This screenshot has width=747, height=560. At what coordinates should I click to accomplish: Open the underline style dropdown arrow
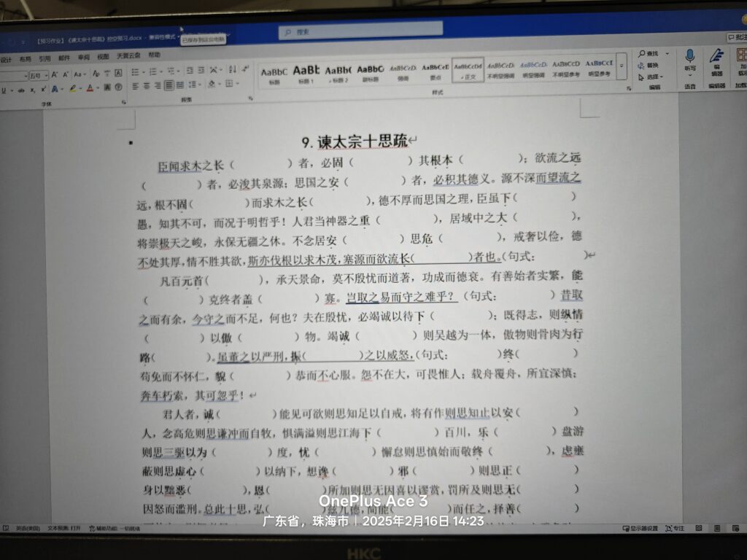coord(12,90)
